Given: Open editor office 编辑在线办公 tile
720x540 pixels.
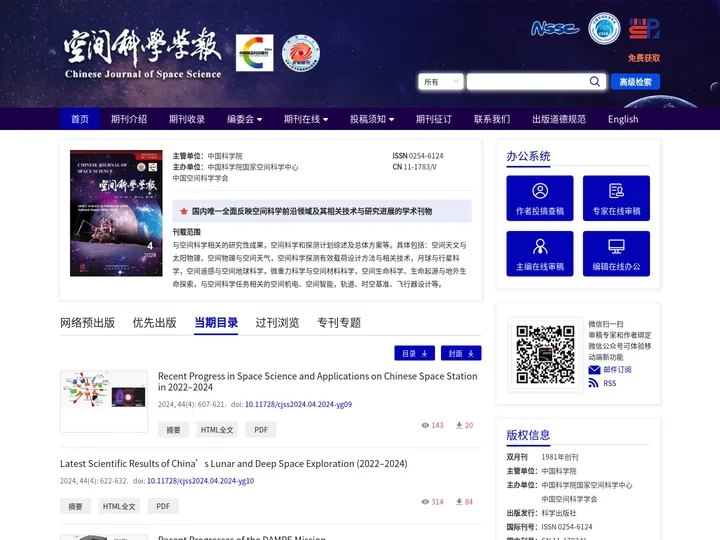Looking at the screenshot, I should [616, 253].
